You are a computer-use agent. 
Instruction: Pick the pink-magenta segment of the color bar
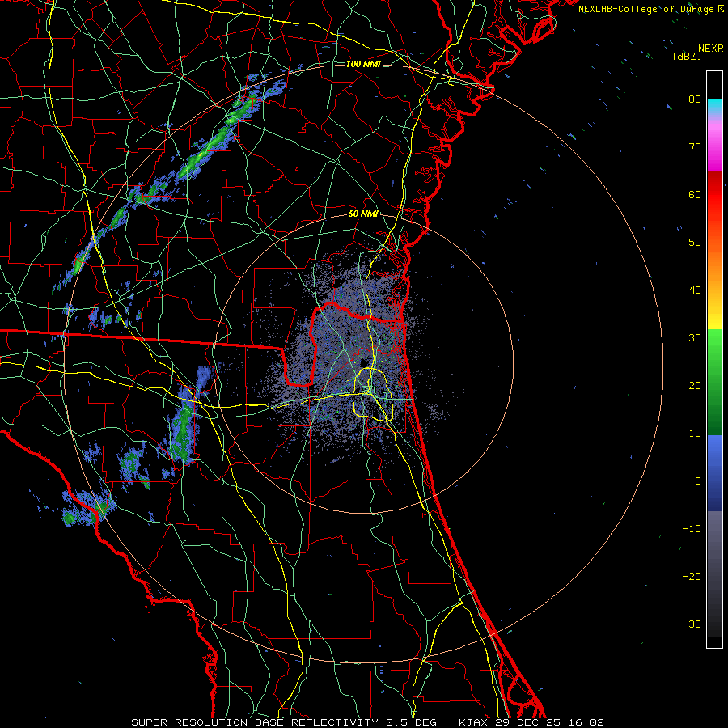[x=714, y=144]
